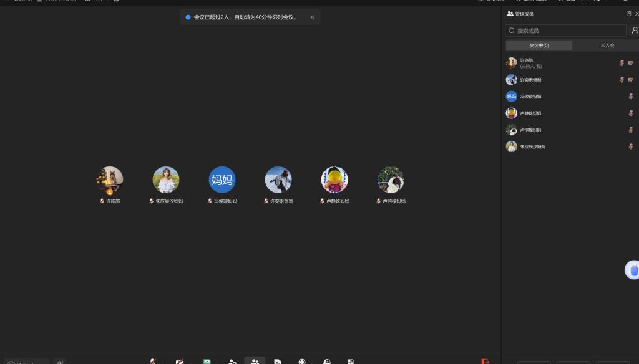639x364 pixels.
Task: Click the search members input field
Action: (x=566, y=31)
